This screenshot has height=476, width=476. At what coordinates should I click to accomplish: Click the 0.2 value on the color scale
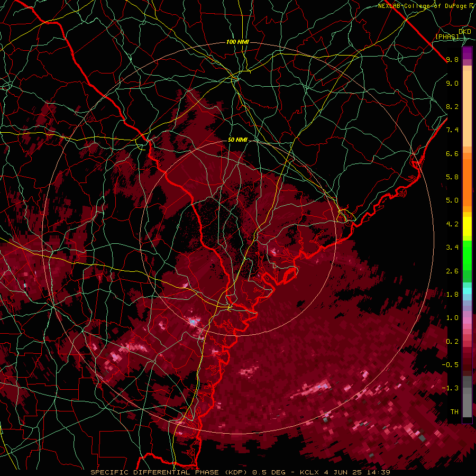452,342
